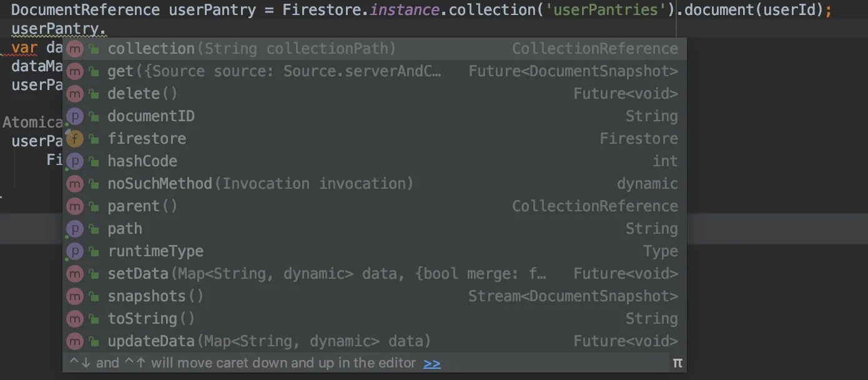Click the CollectionReference return type of collection
Image resolution: width=868 pixels, height=380 pixels.
coord(595,49)
